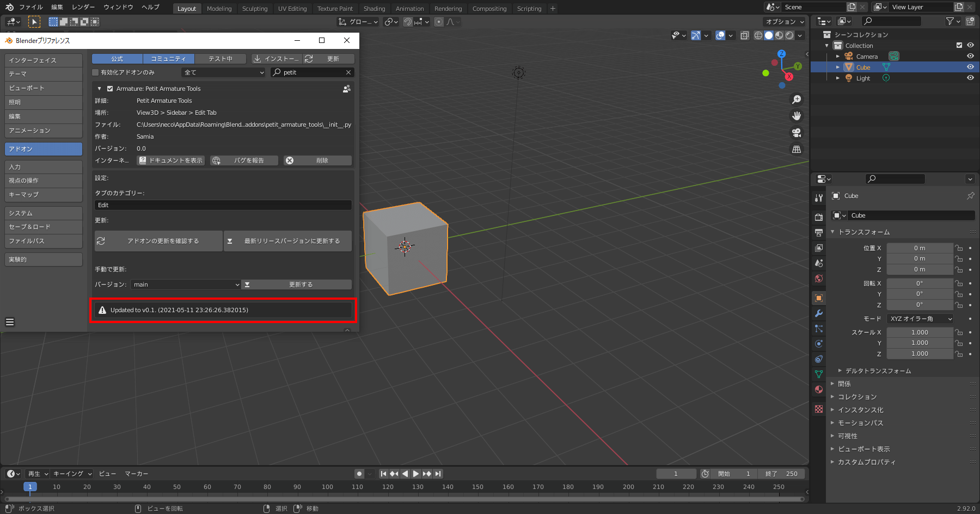Image resolution: width=980 pixels, height=514 pixels.
Task: Enable 有効化アドオンのみ checkbox
Action: (96, 72)
